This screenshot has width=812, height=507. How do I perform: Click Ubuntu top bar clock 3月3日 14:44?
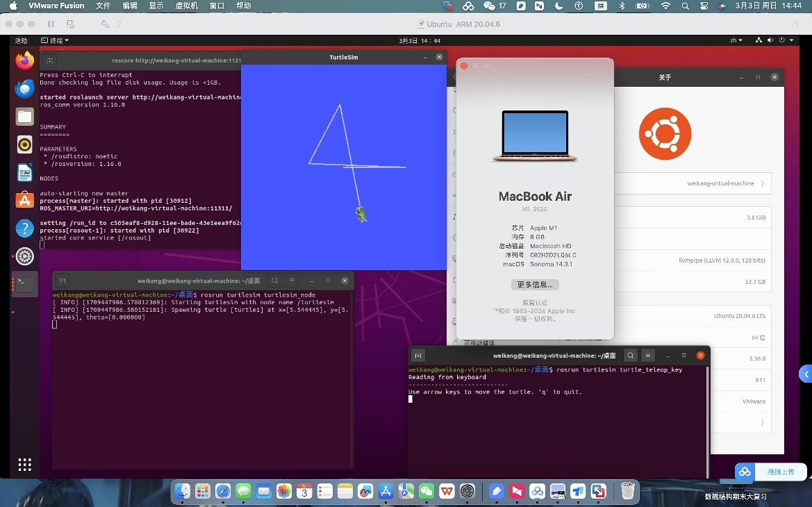(420, 40)
